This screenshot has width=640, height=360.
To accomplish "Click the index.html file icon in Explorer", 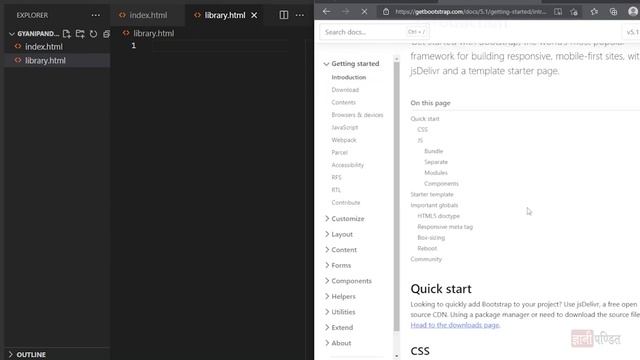I will (18, 47).
